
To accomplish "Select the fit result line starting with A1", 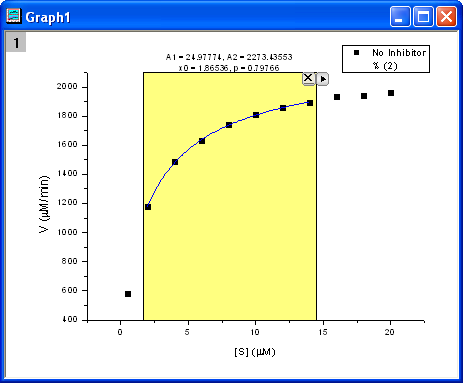I will click(229, 57).
